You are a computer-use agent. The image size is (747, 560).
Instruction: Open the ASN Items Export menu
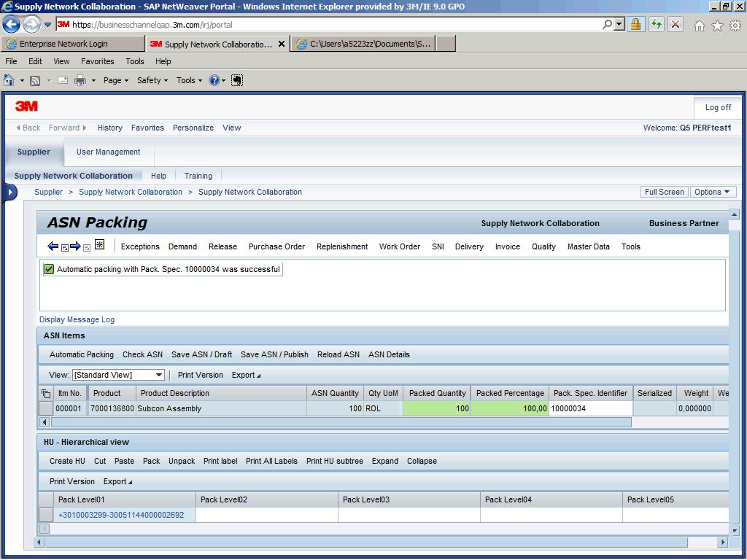click(x=247, y=375)
